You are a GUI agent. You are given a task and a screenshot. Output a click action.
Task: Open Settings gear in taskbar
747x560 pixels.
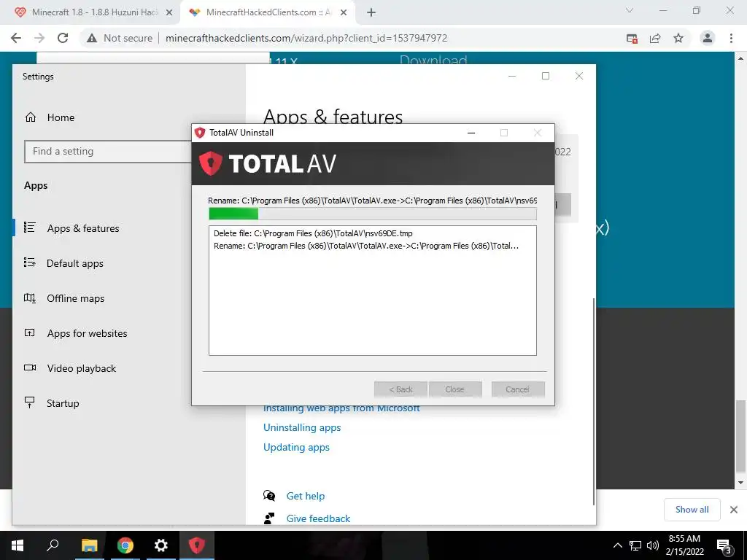coord(161,545)
